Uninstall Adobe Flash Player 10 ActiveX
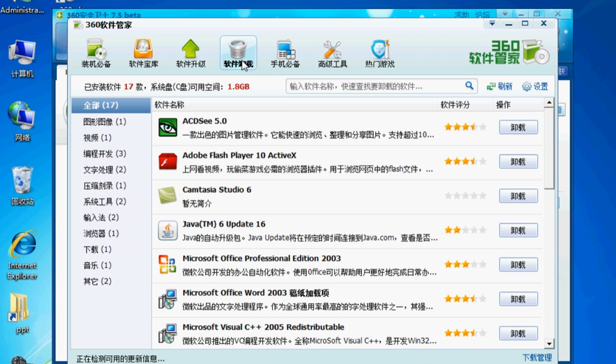This screenshot has height=364, width=616. (518, 162)
